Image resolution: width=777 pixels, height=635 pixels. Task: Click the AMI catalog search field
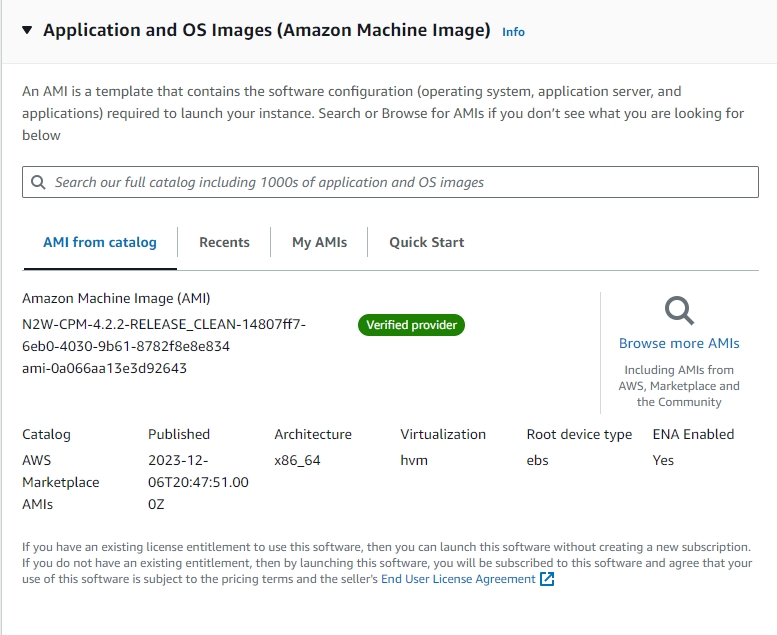pos(400,182)
